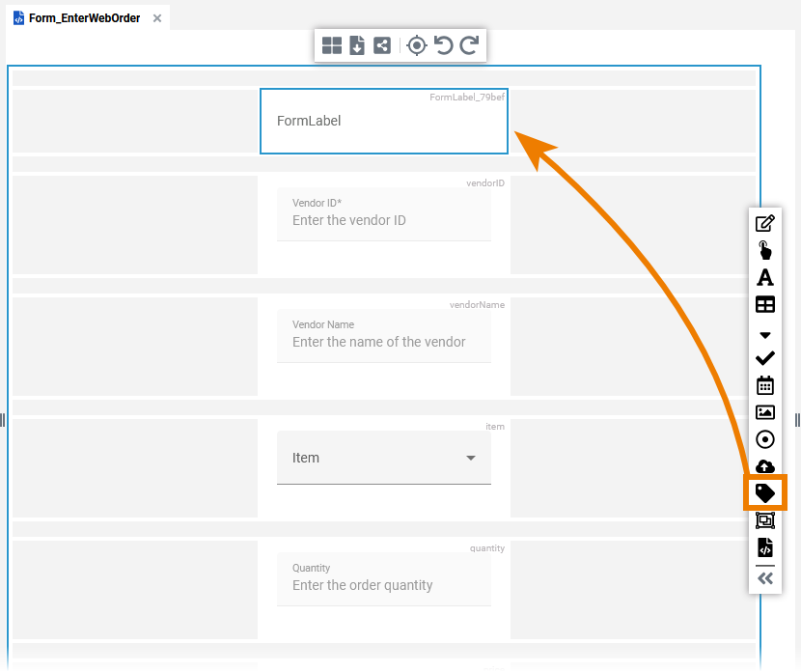The image size is (801, 672).
Task: Select the text input (pencil) element icon
Action: (765, 223)
